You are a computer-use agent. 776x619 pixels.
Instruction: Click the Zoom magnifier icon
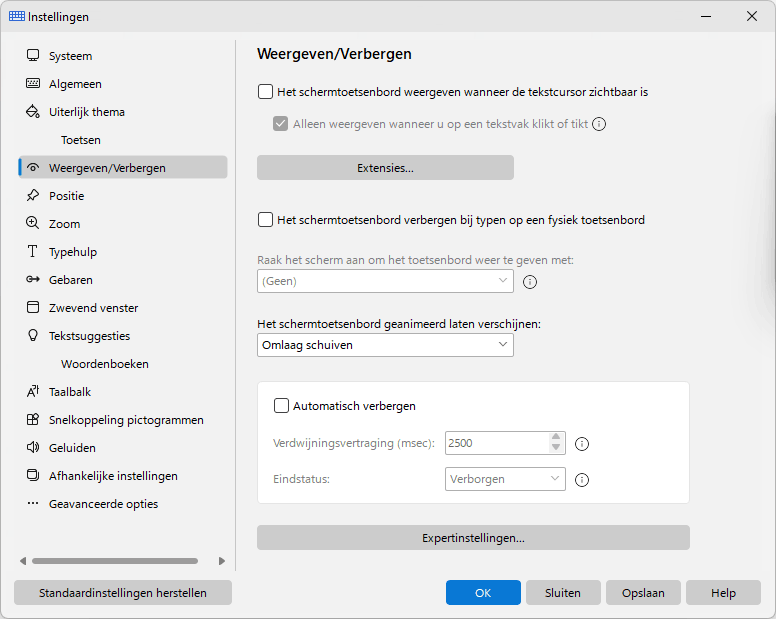[x=33, y=223]
